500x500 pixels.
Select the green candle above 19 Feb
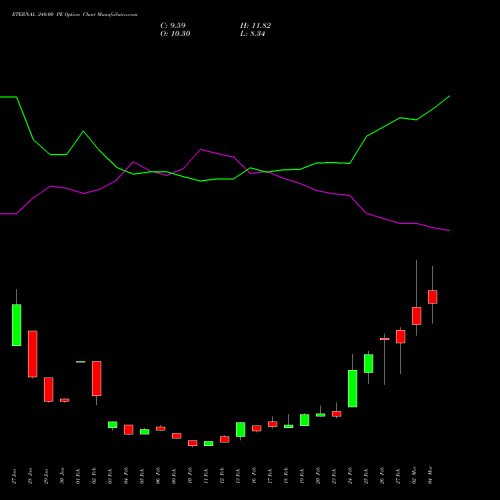[x=305, y=420]
